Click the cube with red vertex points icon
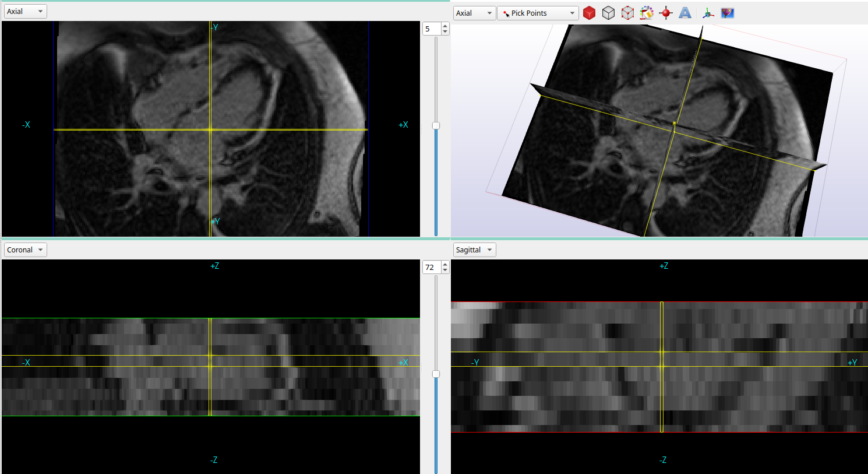Screen dimensions: 868x474 pos(627,13)
